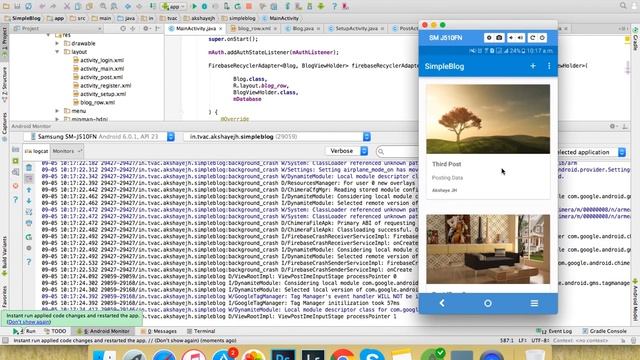
Task: Add new post with plus icon in SimpleBlog
Action: tap(533, 66)
